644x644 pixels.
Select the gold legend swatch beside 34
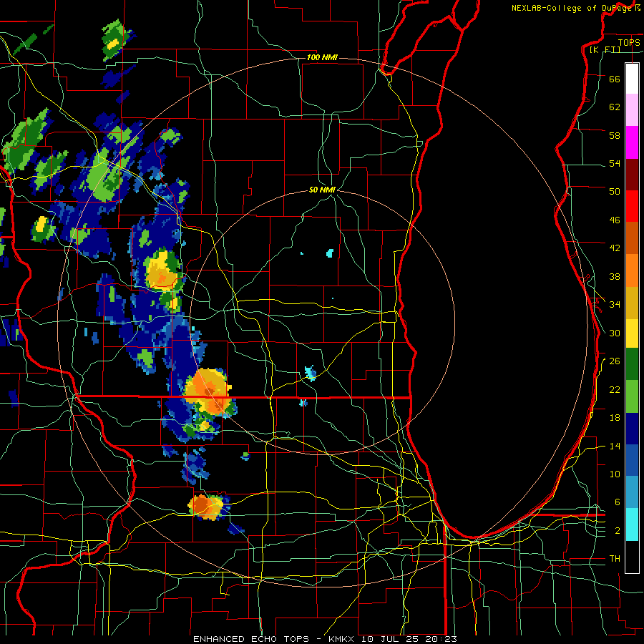click(632, 303)
